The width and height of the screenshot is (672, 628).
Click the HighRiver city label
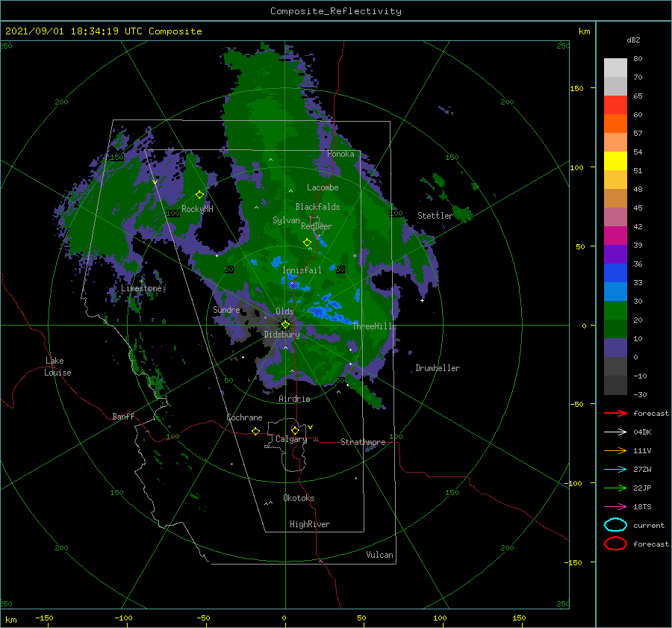point(310,524)
